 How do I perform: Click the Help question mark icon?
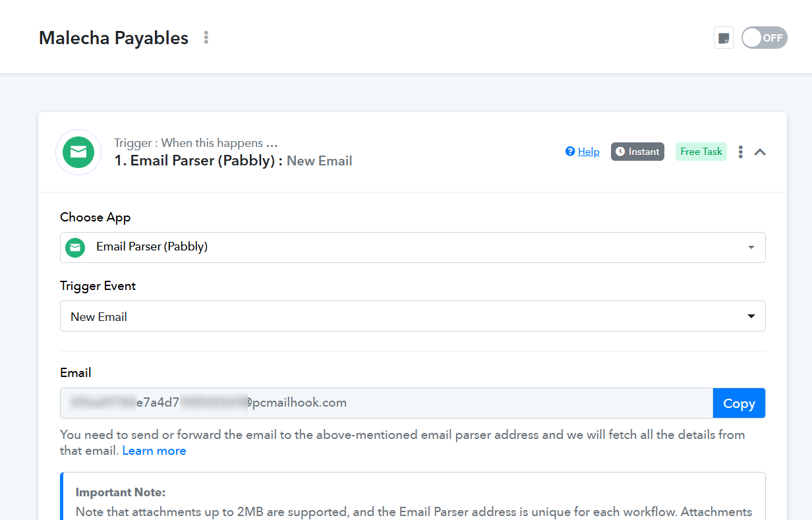click(x=570, y=152)
